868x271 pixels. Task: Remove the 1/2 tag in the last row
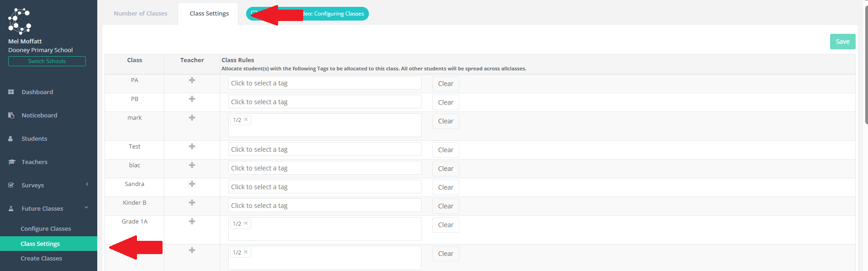click(246, 252)
